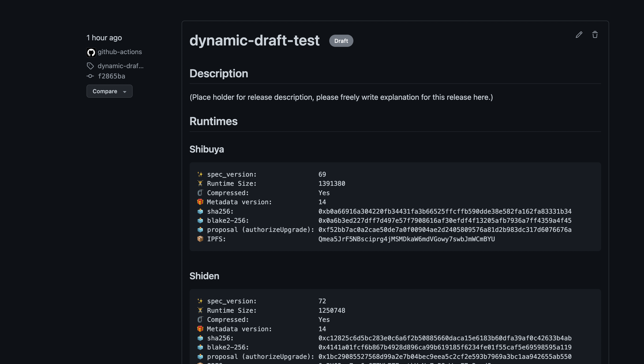Click the dynamic-draft-test release title
This screenshot has width=644, height=364.
(x=254, y=41)
